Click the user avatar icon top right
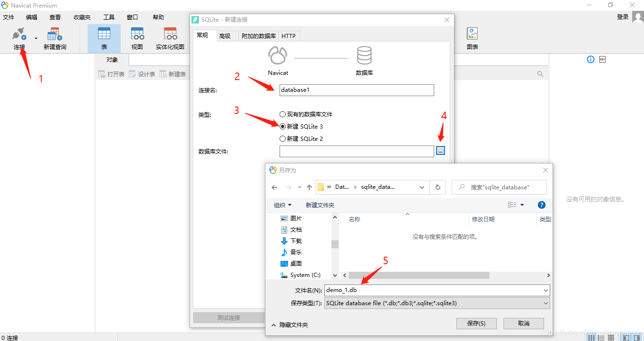This screenshot has width=644, height=341. (637, 17)
